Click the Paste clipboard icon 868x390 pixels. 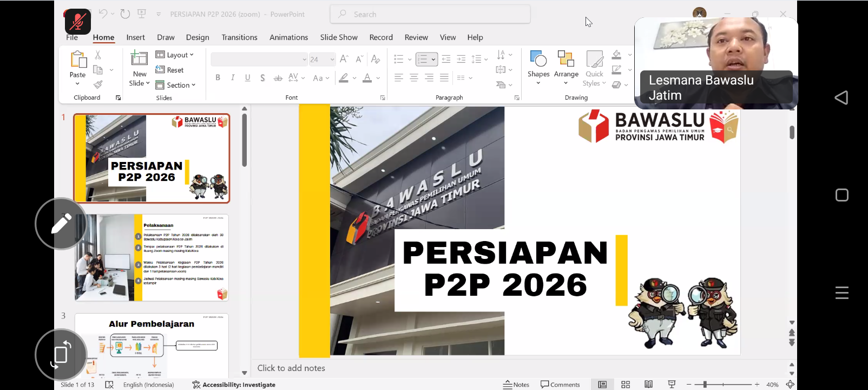click(78, 60)
